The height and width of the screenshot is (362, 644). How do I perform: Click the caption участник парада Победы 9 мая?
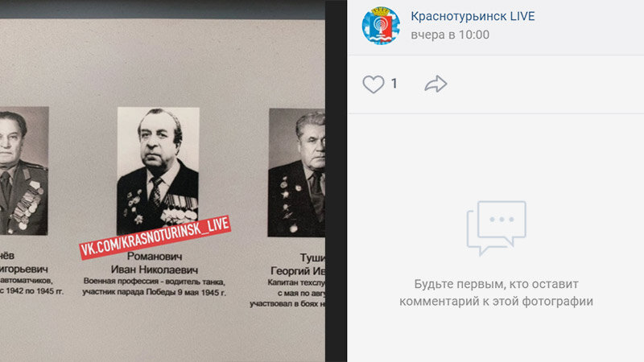[154, 292]
